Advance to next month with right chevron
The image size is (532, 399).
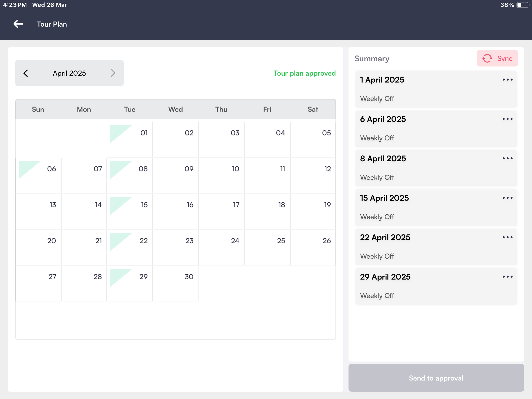[113, 73]
